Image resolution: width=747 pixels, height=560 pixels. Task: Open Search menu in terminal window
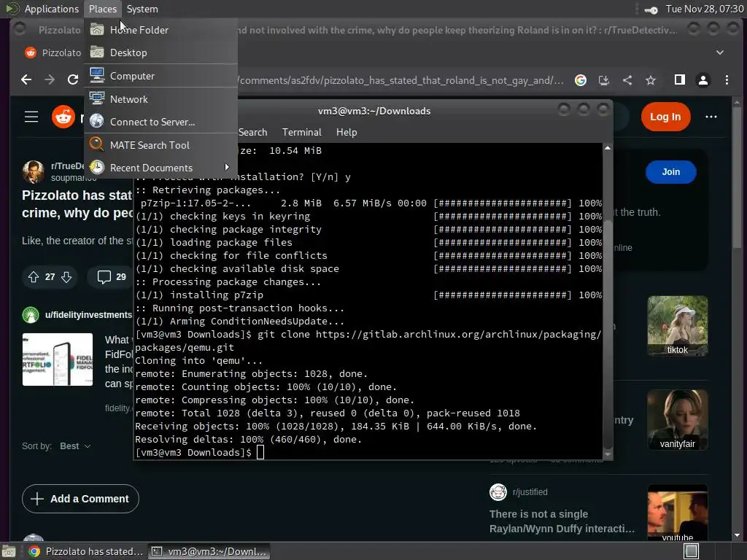(x=252, y=132)
